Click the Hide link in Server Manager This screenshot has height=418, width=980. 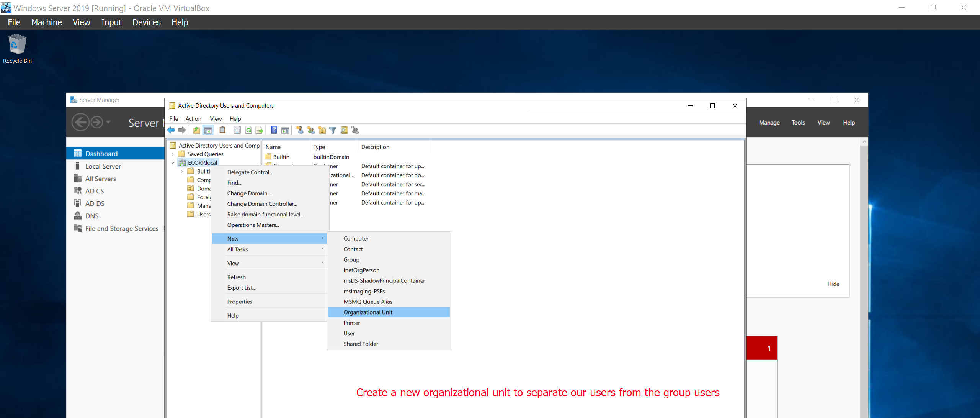(x=833, y=284)
